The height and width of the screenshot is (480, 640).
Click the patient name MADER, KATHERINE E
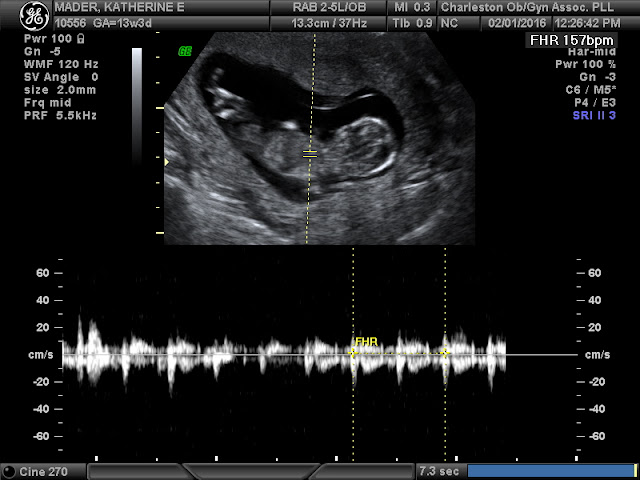coord(120,7)
